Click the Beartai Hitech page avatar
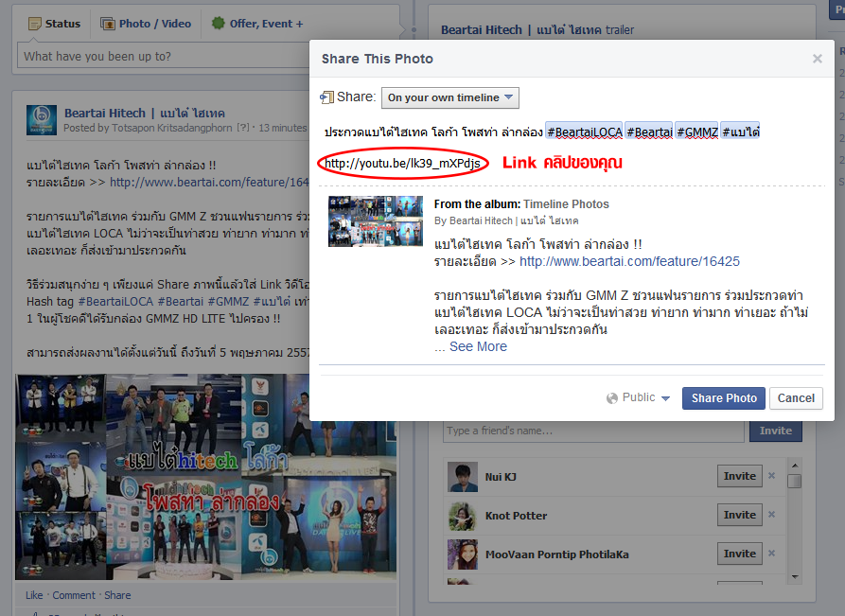Viewport: 845px width, 616px height. click(x=42, y=119)
